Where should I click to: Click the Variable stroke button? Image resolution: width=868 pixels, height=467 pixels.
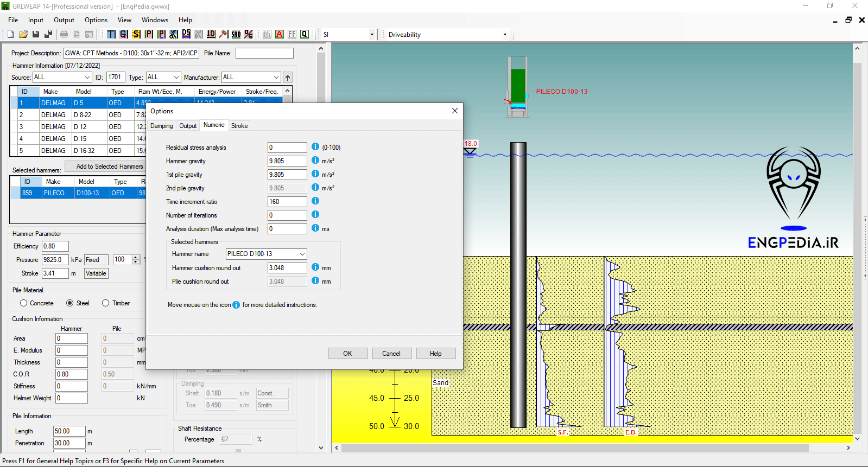tap(96, 273)
